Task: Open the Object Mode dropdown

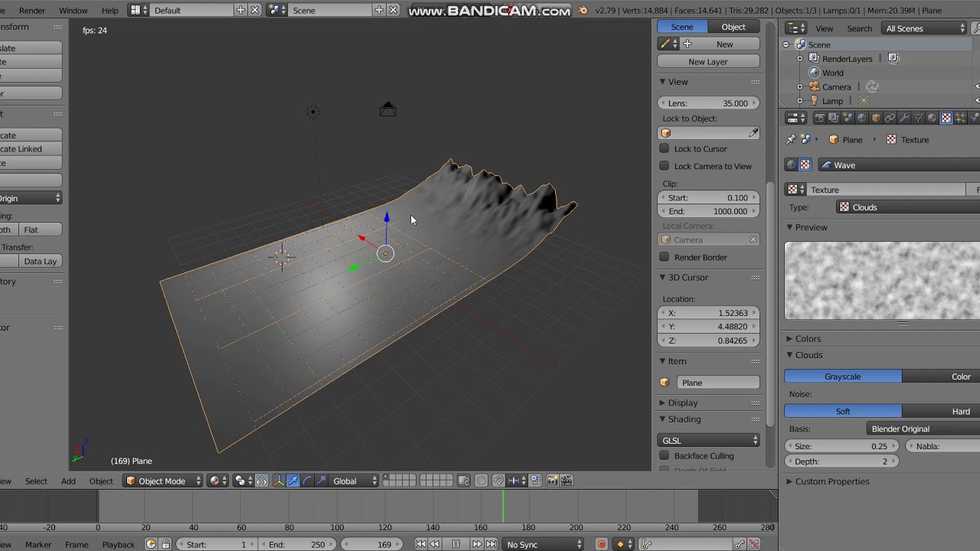Action: pos(162,481)
